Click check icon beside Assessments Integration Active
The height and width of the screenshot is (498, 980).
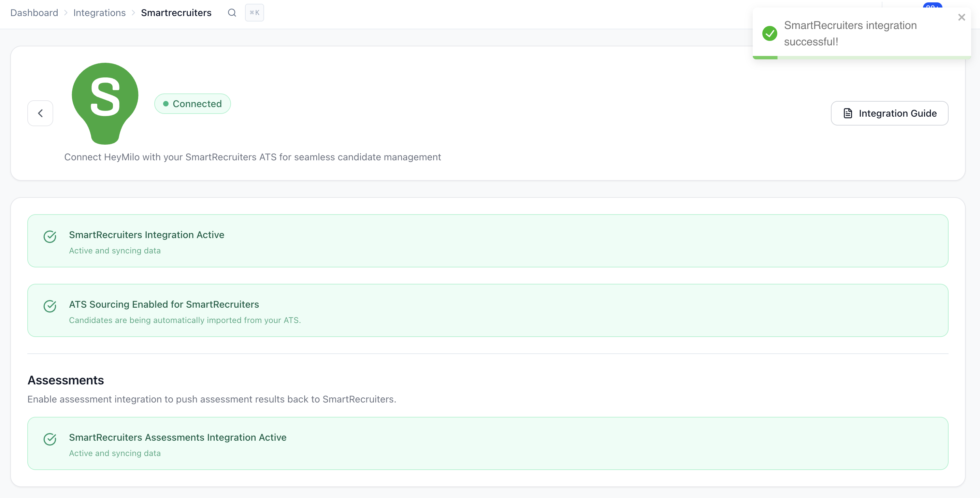[50, 439]
